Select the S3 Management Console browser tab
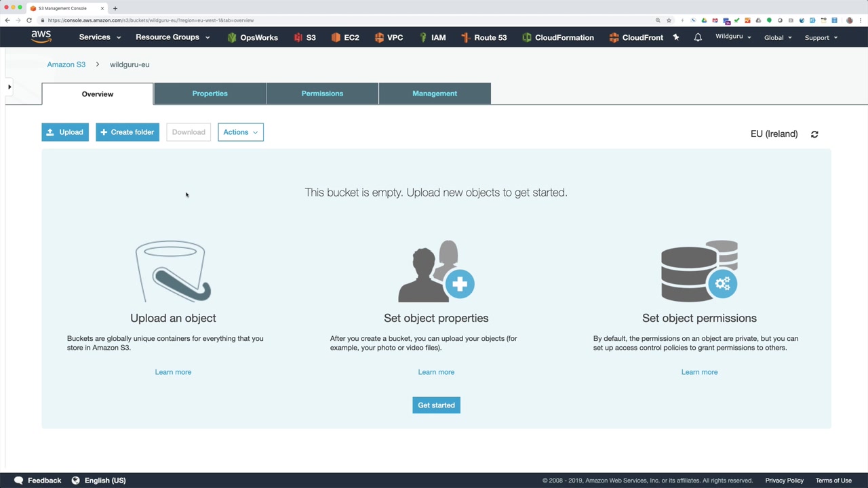Viewport: 868px width, 488px height. 66,8
